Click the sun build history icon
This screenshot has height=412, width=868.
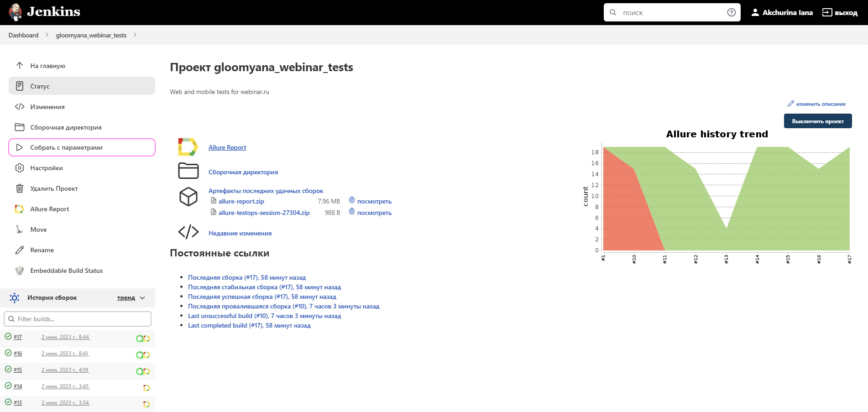tap(15, 298)
